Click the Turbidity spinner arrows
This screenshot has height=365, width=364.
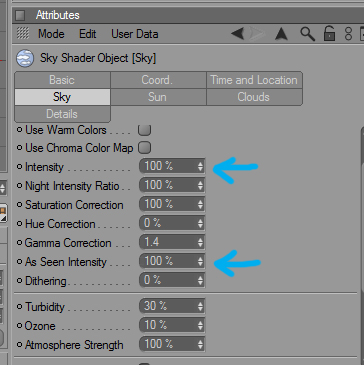[x=200, y=306]
